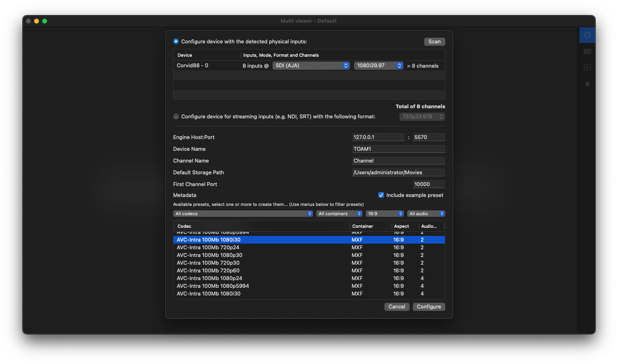Sort presets by Aspect column header

tap(405, 226)
